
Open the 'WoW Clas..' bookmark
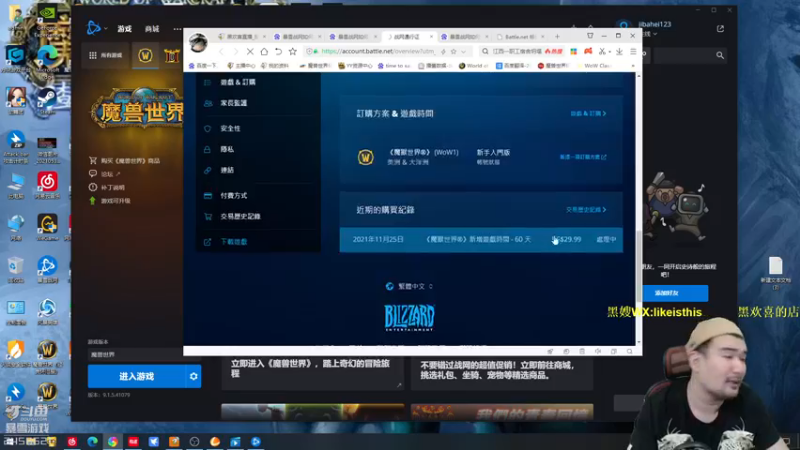pyautogui.click(x=593, y=66)
